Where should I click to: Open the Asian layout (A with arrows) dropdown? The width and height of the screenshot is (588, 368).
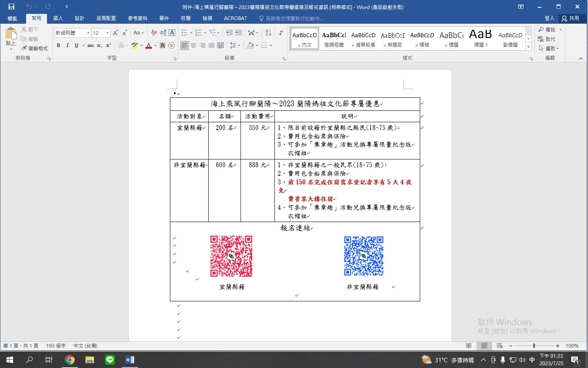click(253, 33)
